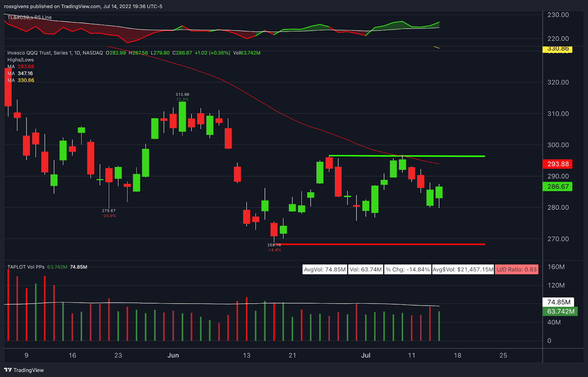Click the "Avg$Vol: $21,457.15M" stat box

coord(463,269)
